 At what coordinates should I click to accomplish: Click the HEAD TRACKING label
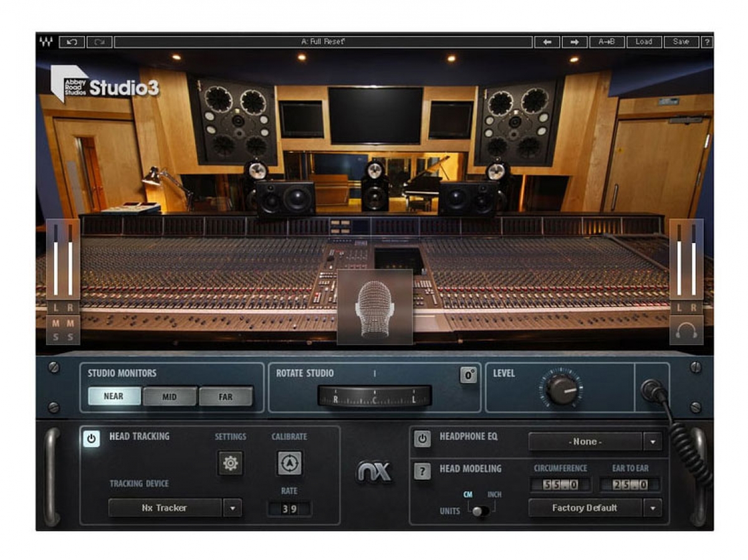pyautogui.click(x=140, y=436)
